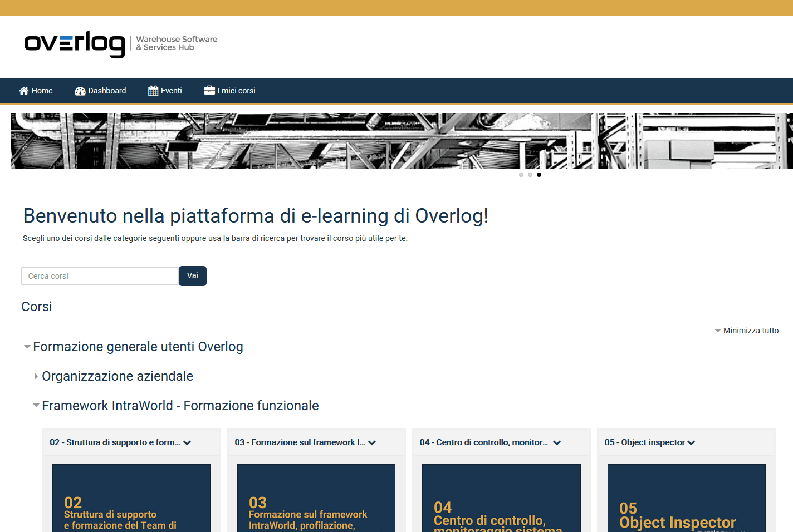Select the third active carousel dot
The height and width of the screenshot is (532, 793).
(539, 175)
